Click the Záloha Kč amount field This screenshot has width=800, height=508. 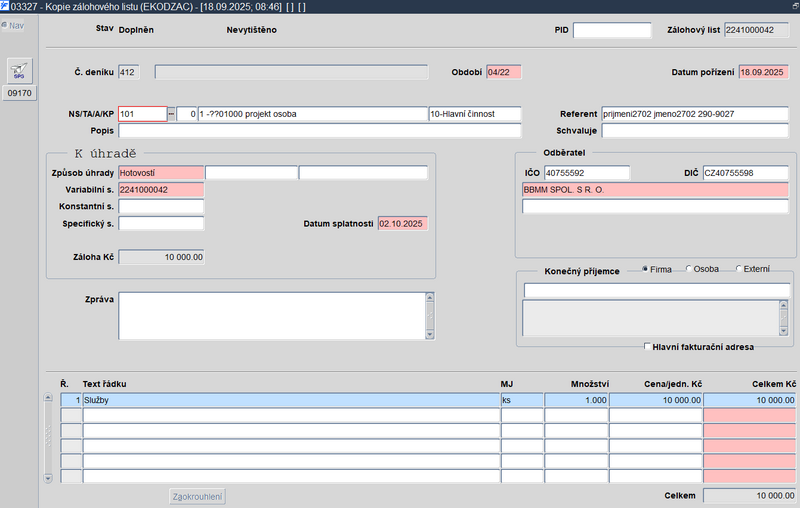pos(161,257)
